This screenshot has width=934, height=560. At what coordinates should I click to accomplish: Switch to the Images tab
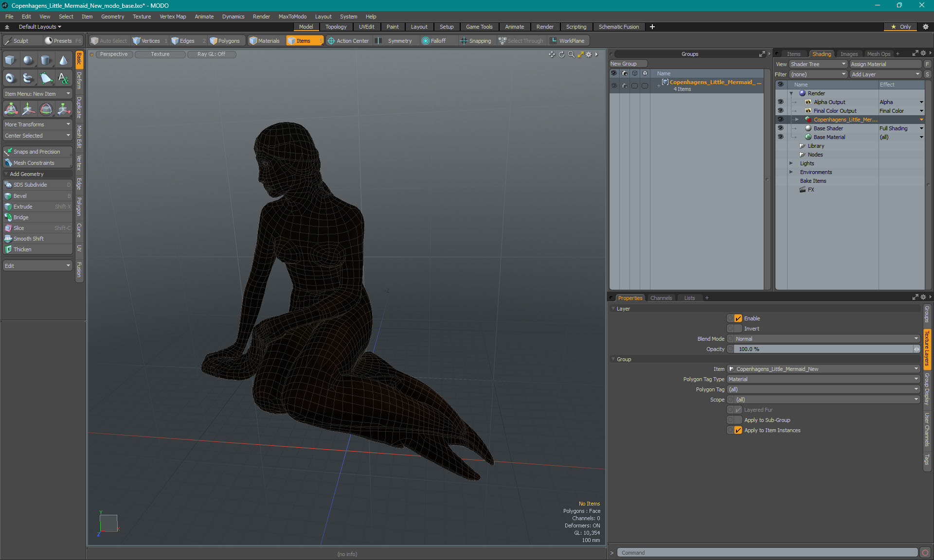[x=849, y=54]
